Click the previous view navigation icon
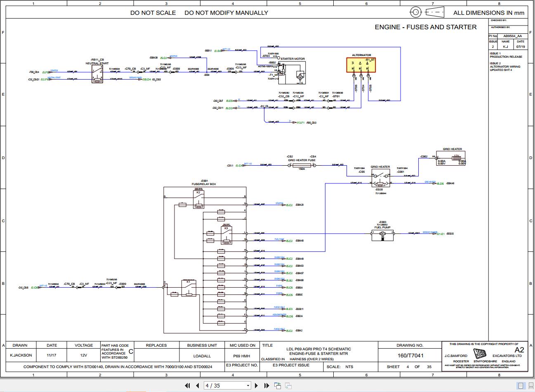The width and height of the screenshot is (535, 392). click(278, 386)
